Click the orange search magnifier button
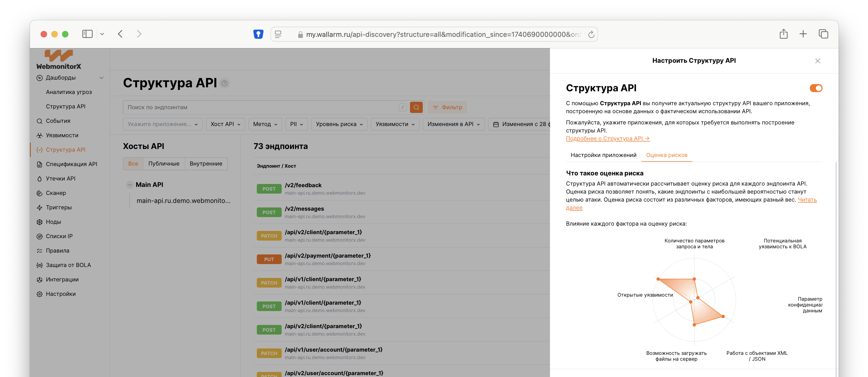This screenshot has height=377, width=868. click(416, 107)
